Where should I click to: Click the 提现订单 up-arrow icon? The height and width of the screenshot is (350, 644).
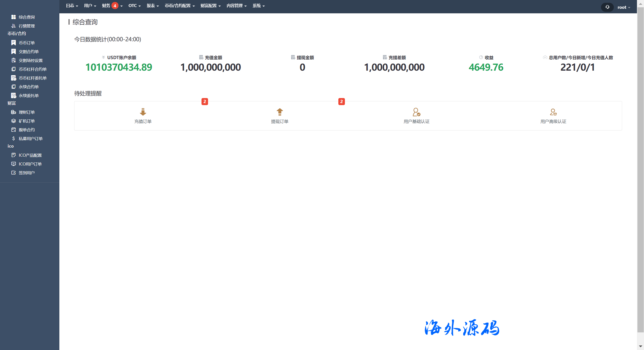[x=280, y=112]
